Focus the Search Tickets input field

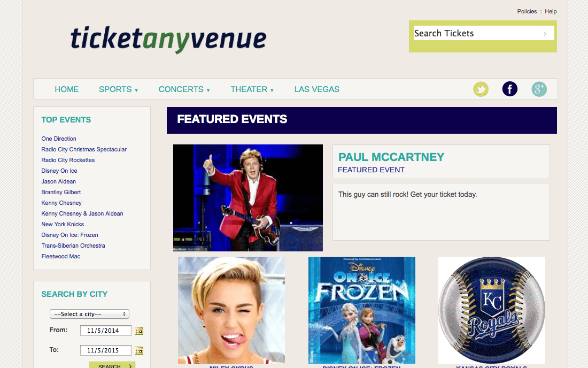477,33
